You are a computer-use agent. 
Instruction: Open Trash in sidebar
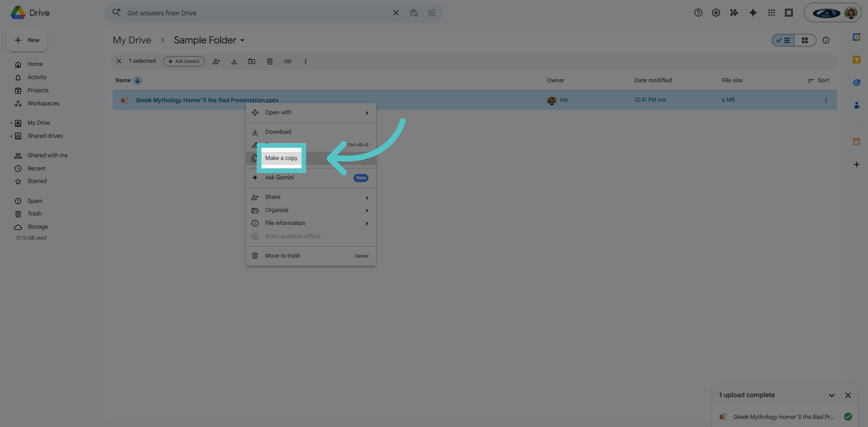34,214
